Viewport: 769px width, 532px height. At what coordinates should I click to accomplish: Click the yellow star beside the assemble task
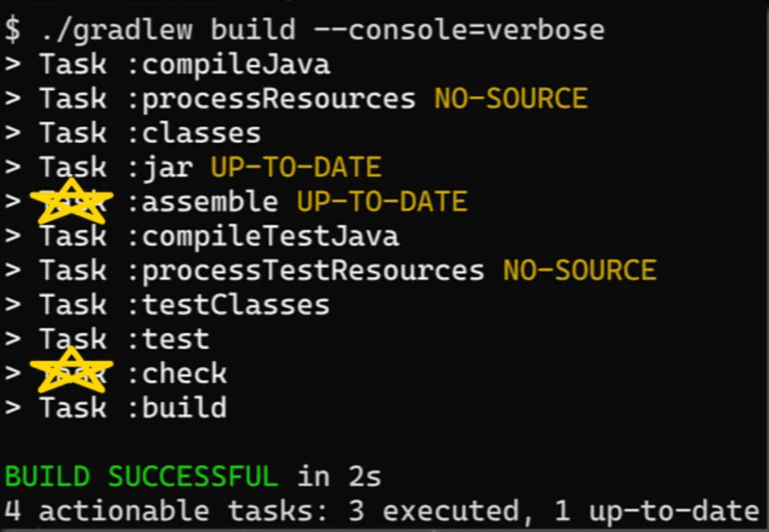click(x=71, y=202)
